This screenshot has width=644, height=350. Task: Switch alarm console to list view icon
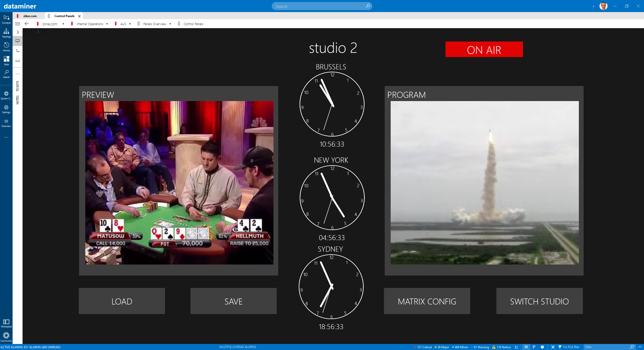[526, 347]
